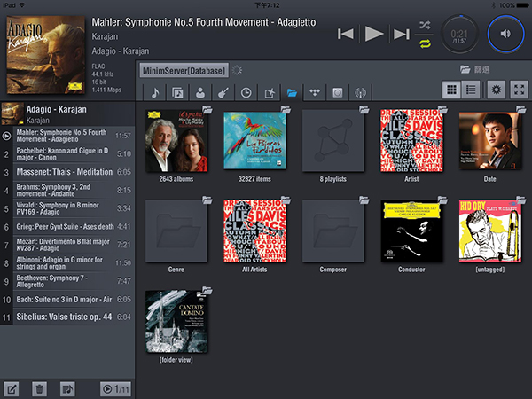Screen dimensions: 532x399
Task: Open the [folder view] item
Action: (x=176, y=322)
